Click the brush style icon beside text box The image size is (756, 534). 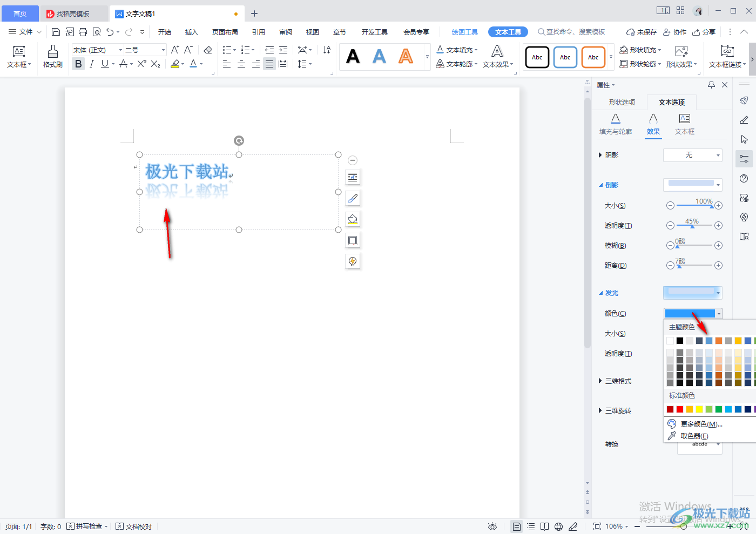coord(353,198)
